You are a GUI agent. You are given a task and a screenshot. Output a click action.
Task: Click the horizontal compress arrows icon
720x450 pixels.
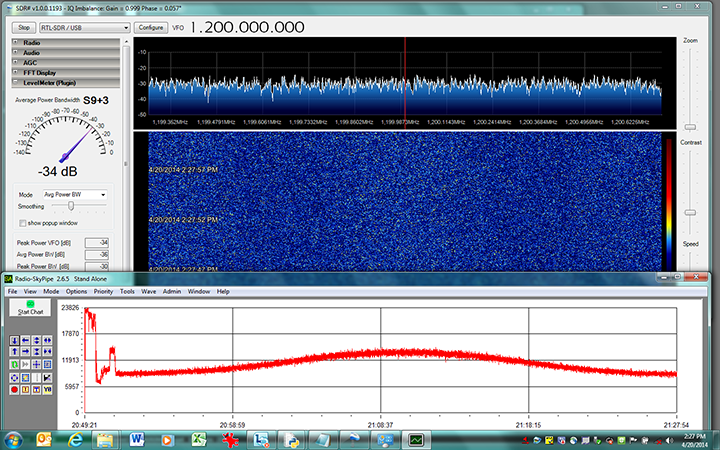tap(47, 351)
